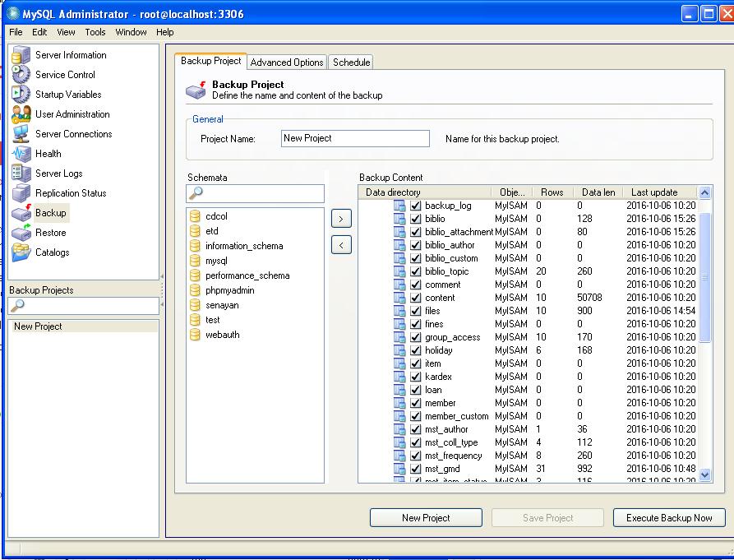Disable the content table for backup
Viewport: 734px width, 560px height.
pyautogui.click(x=415, y=297)
